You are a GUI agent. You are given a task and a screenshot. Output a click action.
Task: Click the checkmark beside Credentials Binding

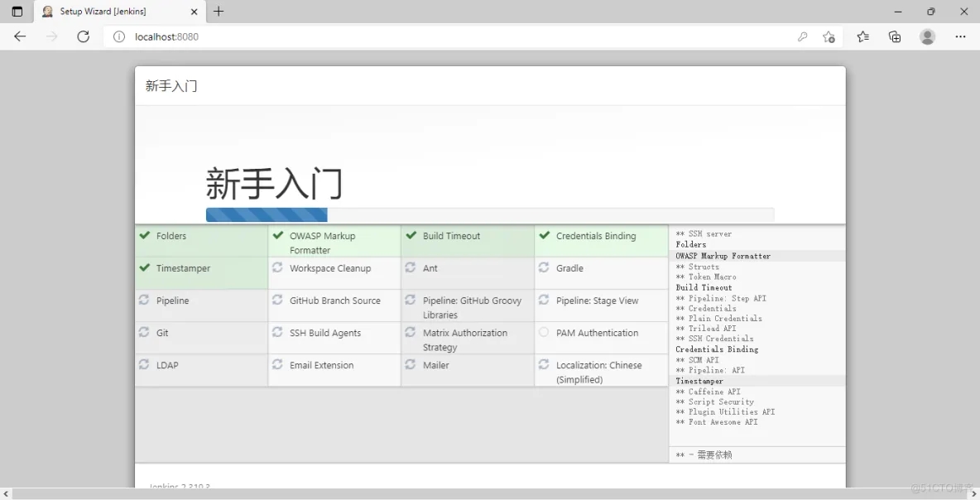tap(544, 235)
